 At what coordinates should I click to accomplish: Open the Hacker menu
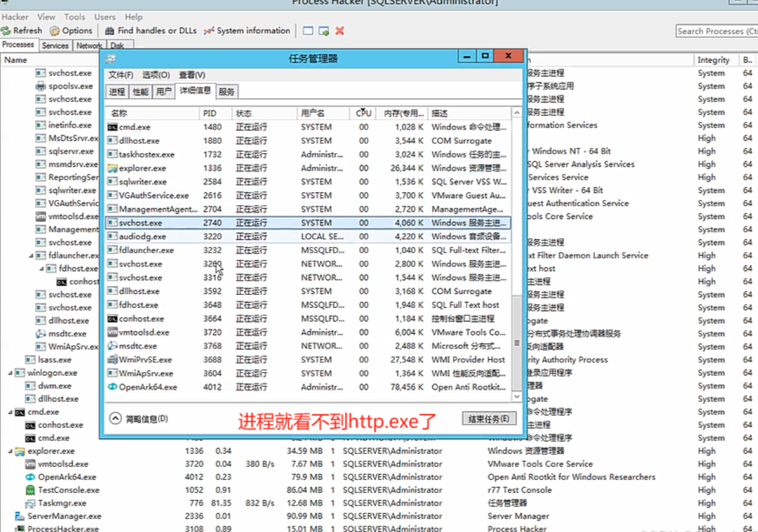pos(15,17)
